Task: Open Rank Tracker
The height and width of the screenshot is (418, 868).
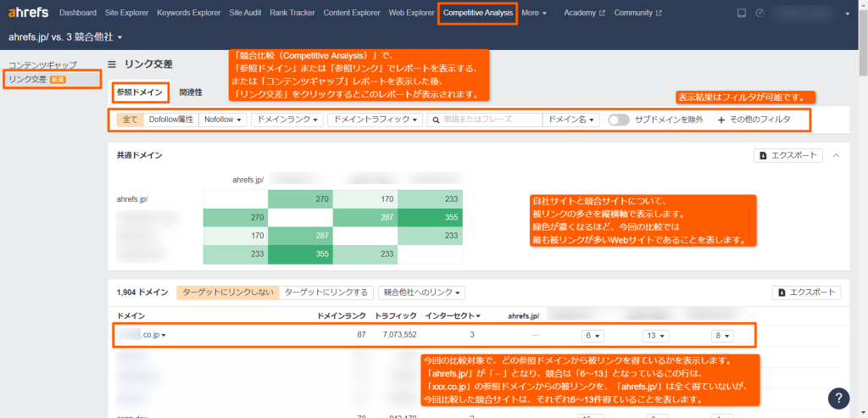Action: point(292,13)
